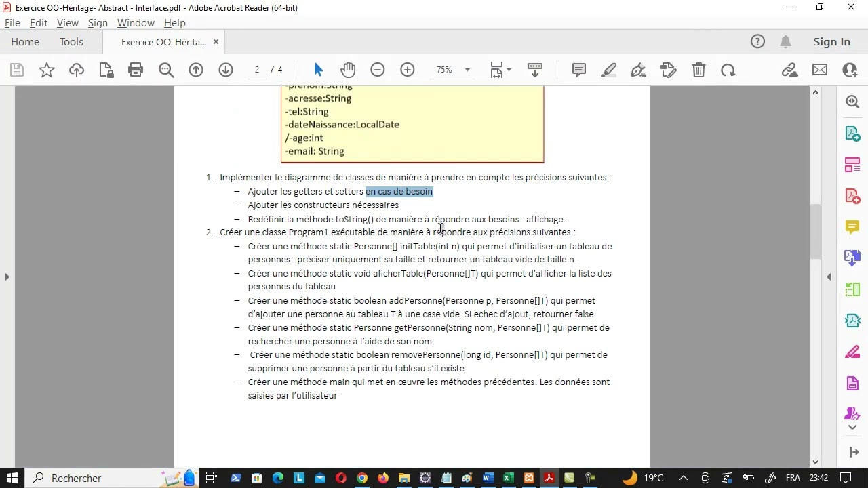
Task: Click the cloud upload icon
Action: coord(77,70)
